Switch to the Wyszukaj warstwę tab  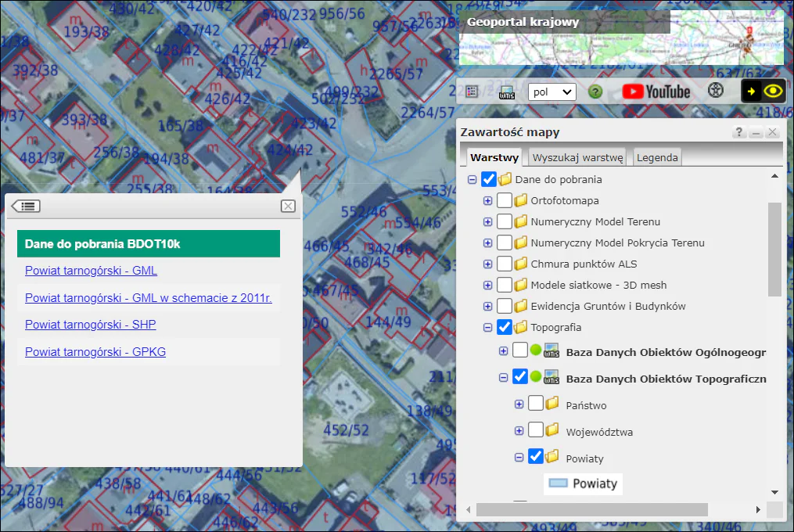[x=578, y=157]
